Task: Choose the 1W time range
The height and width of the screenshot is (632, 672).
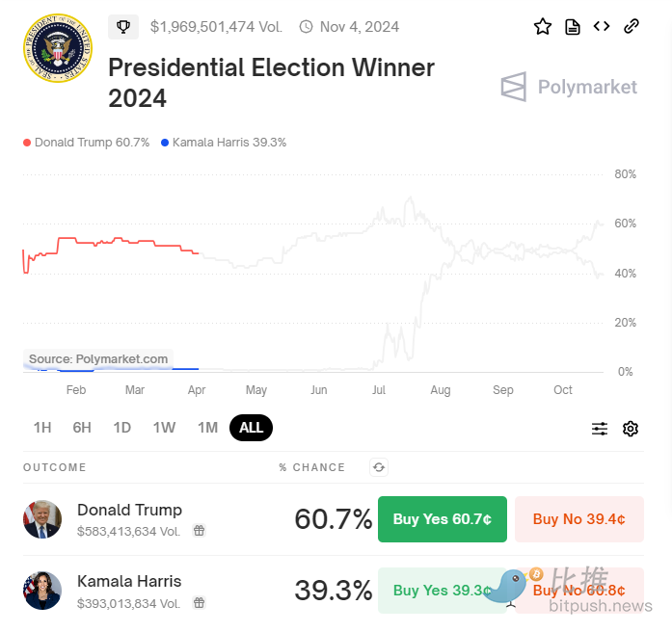Action: (164, 428)
